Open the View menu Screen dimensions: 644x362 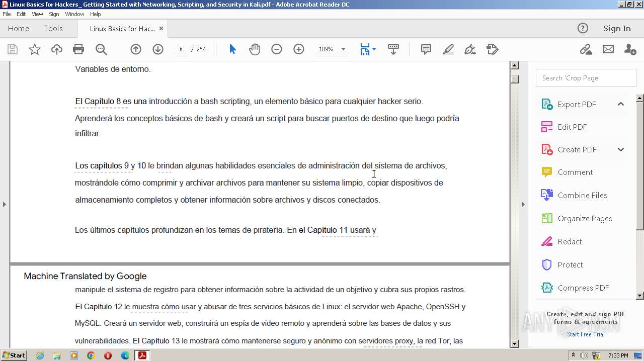pyautogui.click(x=37, y=14)
